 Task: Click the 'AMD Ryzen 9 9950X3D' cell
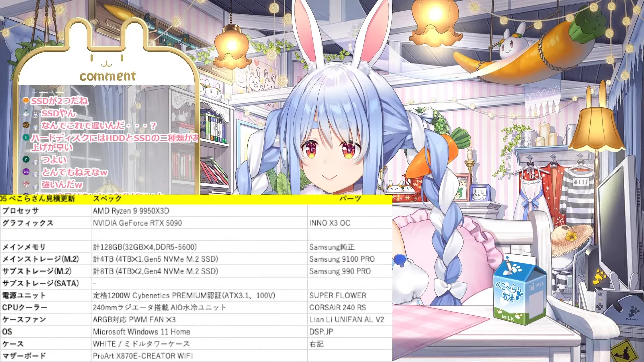(x=131, y=211)
